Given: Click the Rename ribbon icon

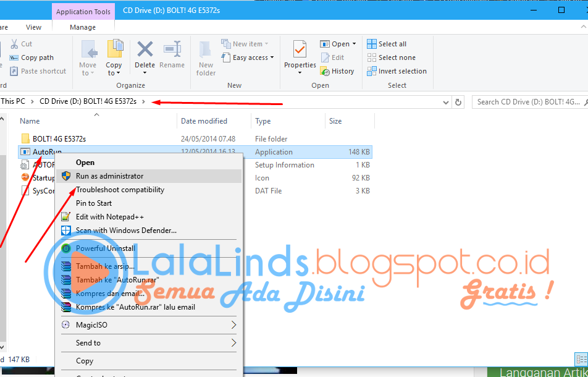Looking at the screenshot, I should coord(172,49).
